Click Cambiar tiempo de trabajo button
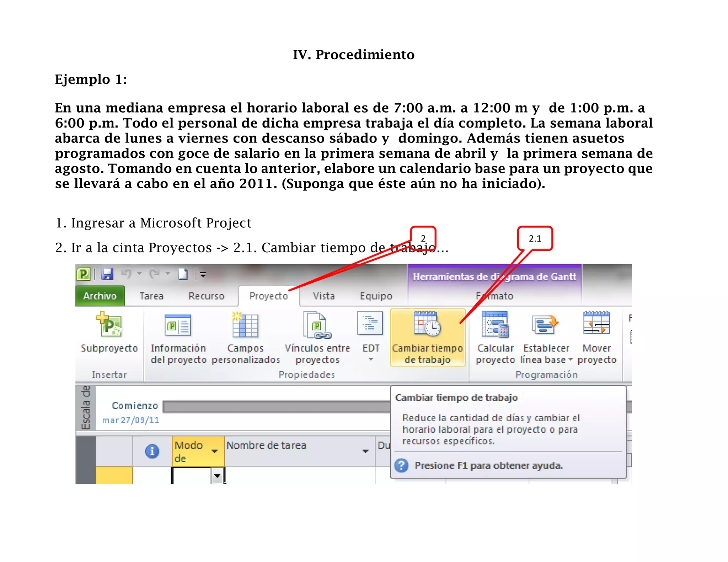728x562 pixels. click(x=427, y=337)
